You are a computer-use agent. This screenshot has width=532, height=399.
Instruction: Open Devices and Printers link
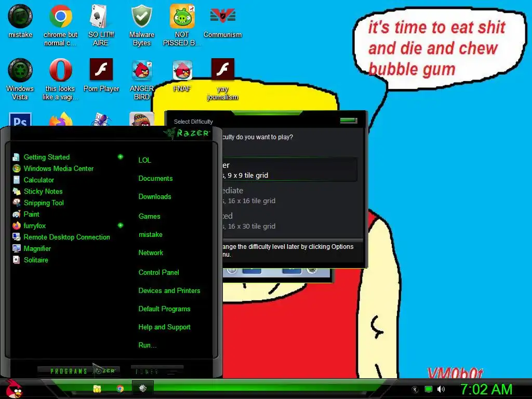click(x=169, y=291)
